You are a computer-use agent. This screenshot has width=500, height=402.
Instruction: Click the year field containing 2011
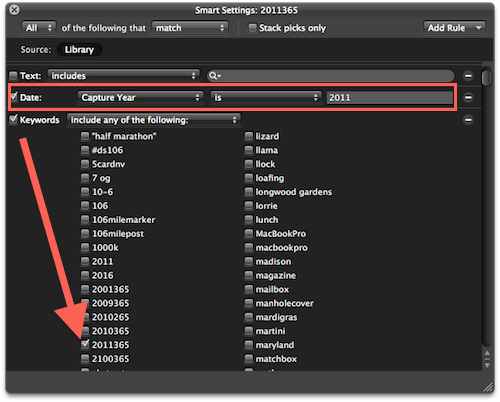point(389,98)
